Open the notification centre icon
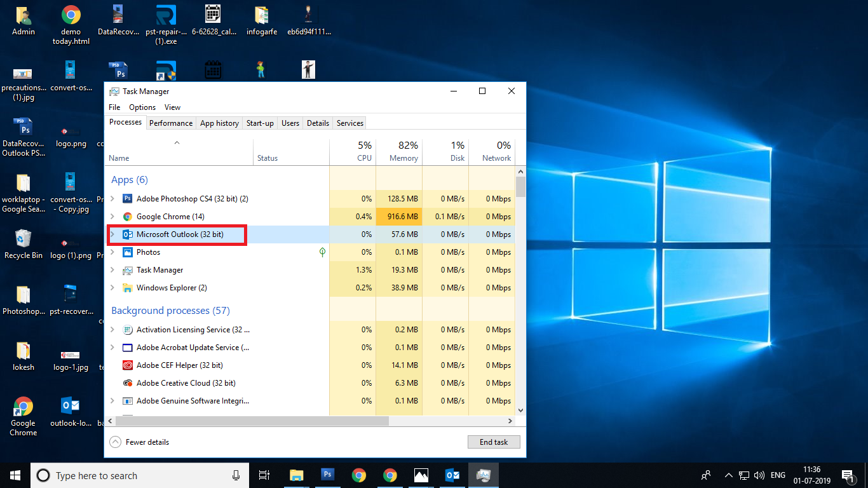Viewport: 868px width, 488px height. 848,475
